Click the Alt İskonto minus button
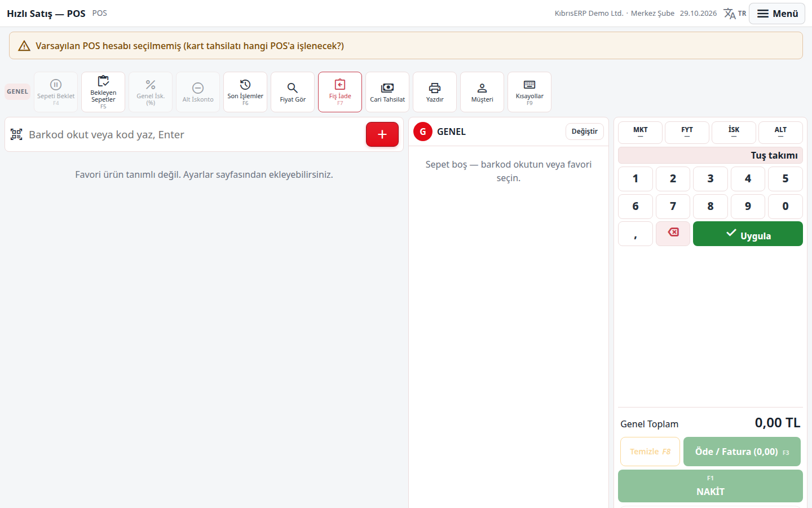Viewport: 812px width, 508px height. click(198, 92)
